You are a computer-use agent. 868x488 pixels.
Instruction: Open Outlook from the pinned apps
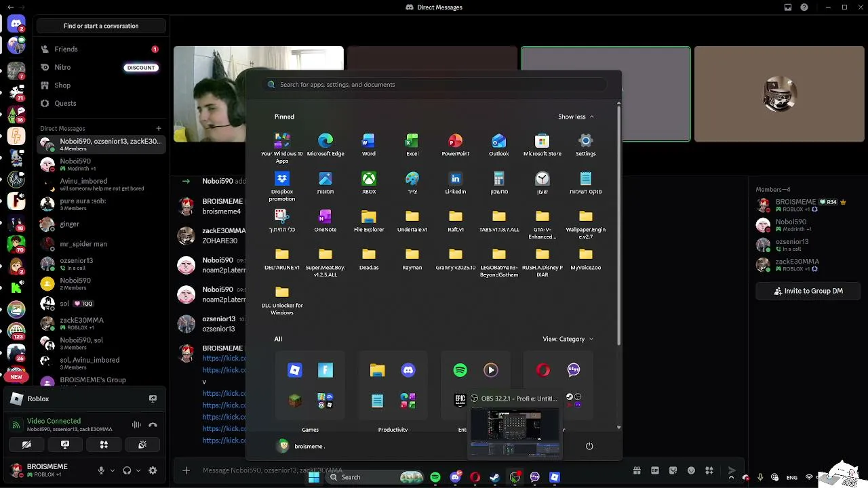pyautogui.click(x=499, y=144)
